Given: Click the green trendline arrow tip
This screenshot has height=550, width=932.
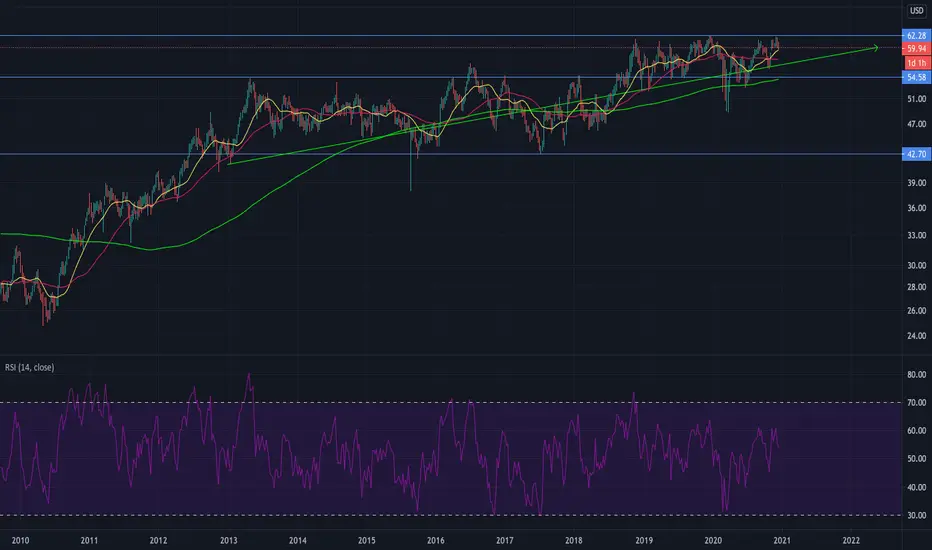Looking at the screenshot, I should point(876,48).
